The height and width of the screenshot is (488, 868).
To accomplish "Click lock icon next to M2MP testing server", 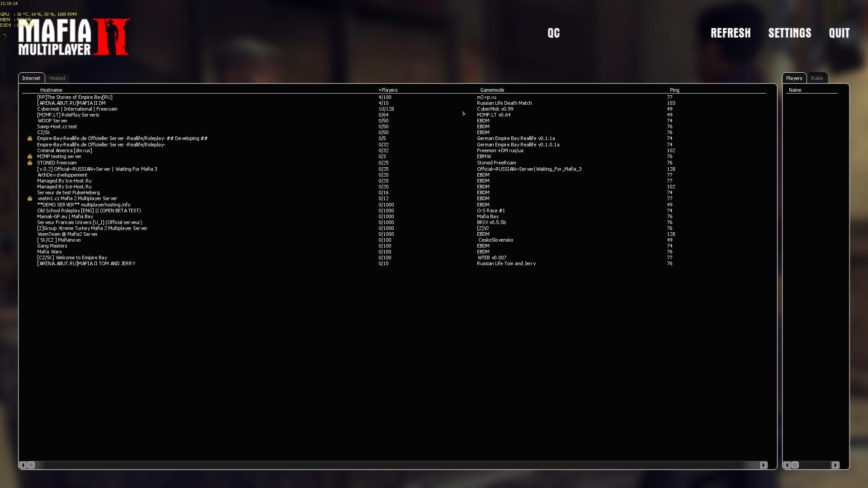I will coord(30,157).
